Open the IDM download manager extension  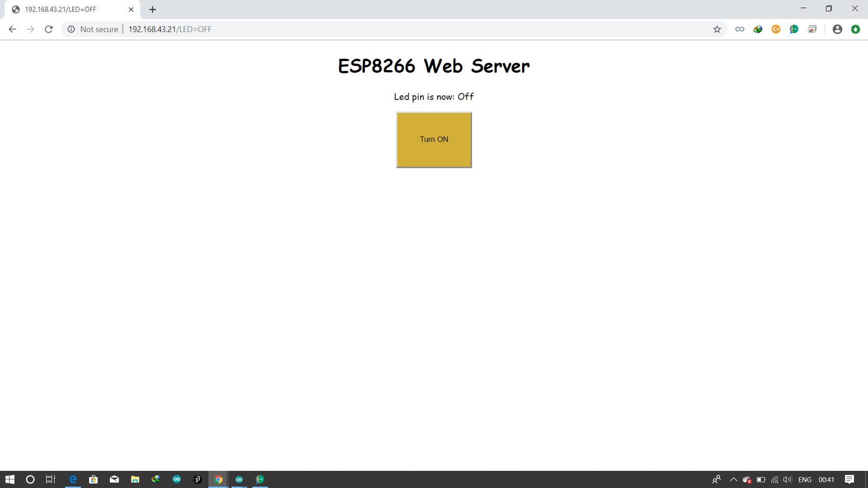[757, 29]
